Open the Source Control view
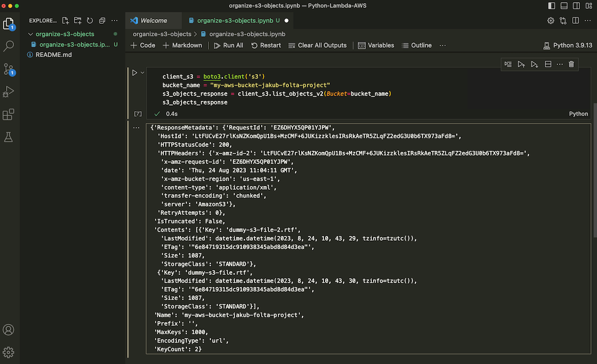597x364 pixels. tap(9, 69)
